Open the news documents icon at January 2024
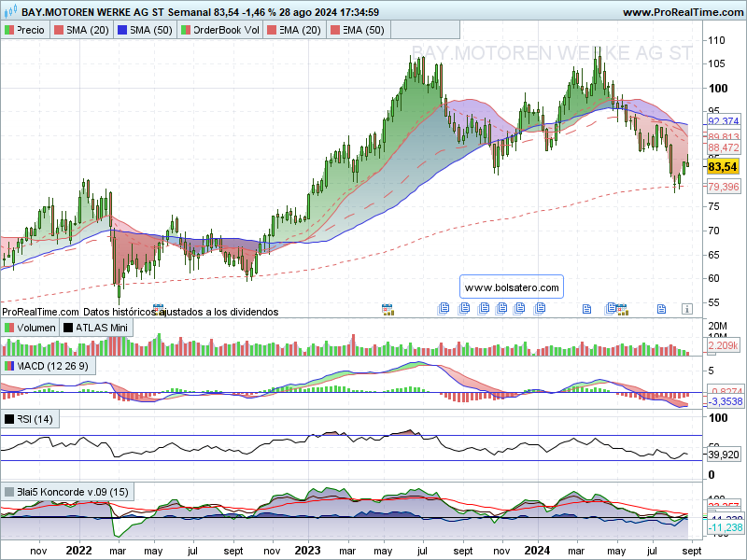Screen dimensions: 747x560 (540, 309)
